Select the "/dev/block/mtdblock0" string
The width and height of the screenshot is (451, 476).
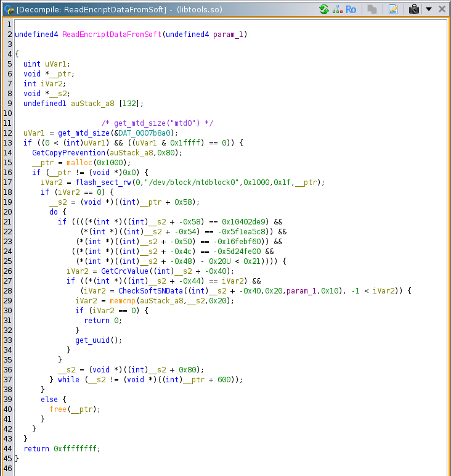(x=192, y=183)
